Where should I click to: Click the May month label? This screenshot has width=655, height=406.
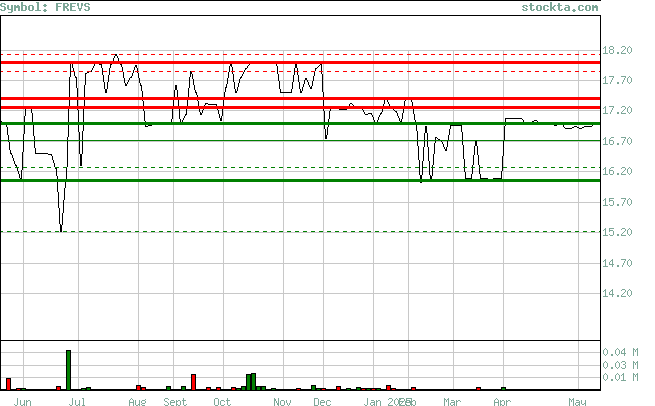coord(577,401)
